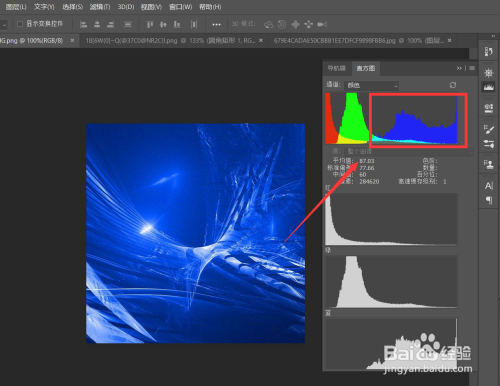Screen dimensions: 500x386
Task: Open the Clone Source stamp panel icon
Action: click(x=489, y=164)
